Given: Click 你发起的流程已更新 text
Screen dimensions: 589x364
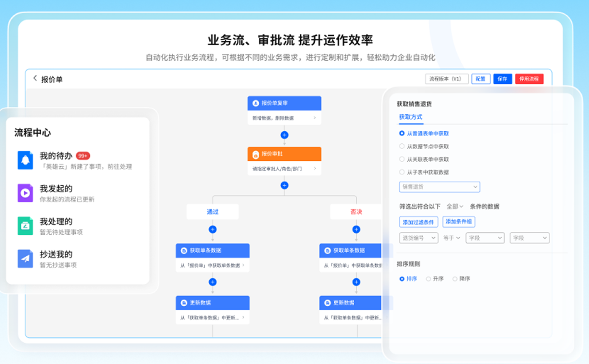Looking at the screenshot, I should (67, 199).
